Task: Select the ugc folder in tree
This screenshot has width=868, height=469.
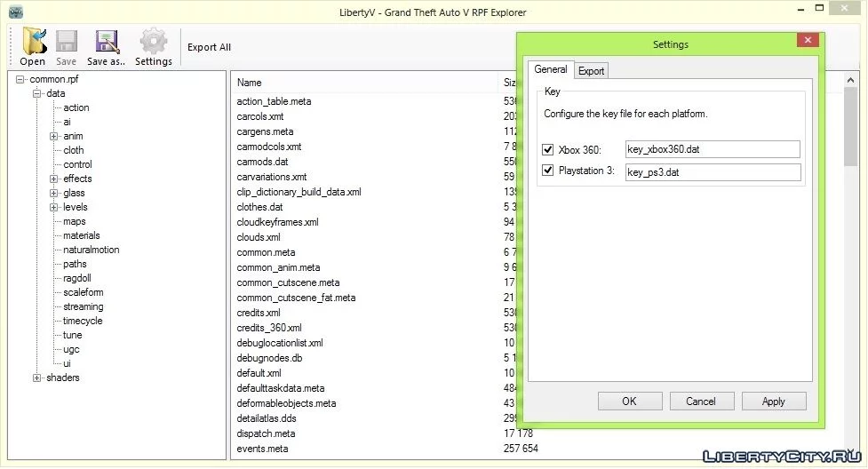Action: tap(71, 349)
